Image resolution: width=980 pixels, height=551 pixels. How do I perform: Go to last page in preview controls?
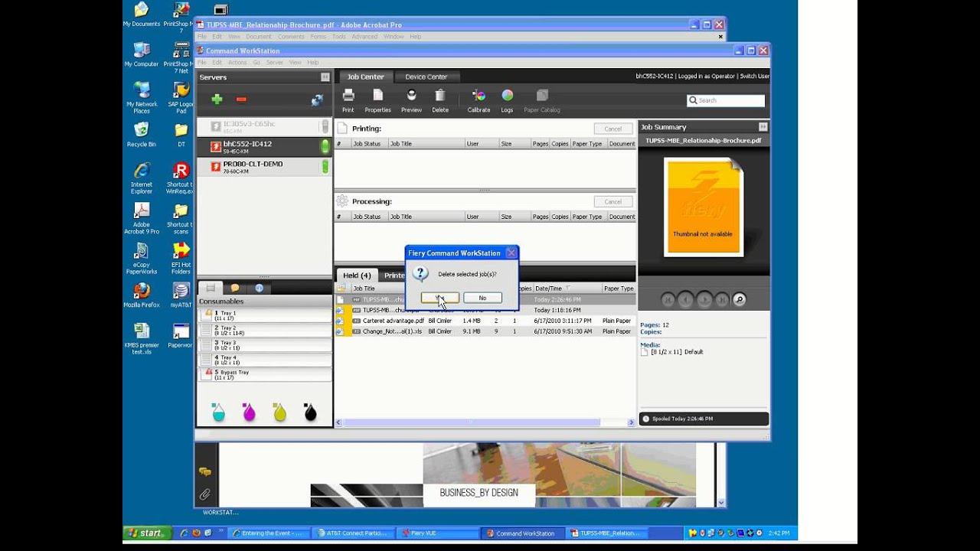pos(722,300)
